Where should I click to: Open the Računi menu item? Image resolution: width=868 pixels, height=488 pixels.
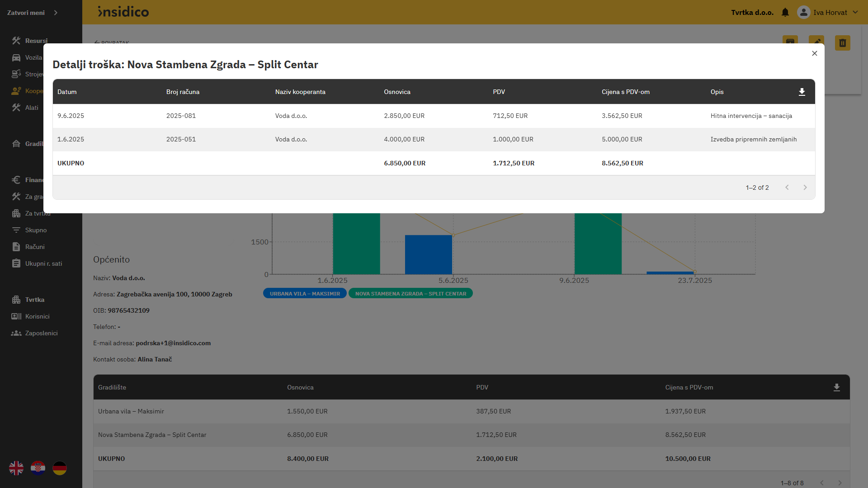coord(35,247)
